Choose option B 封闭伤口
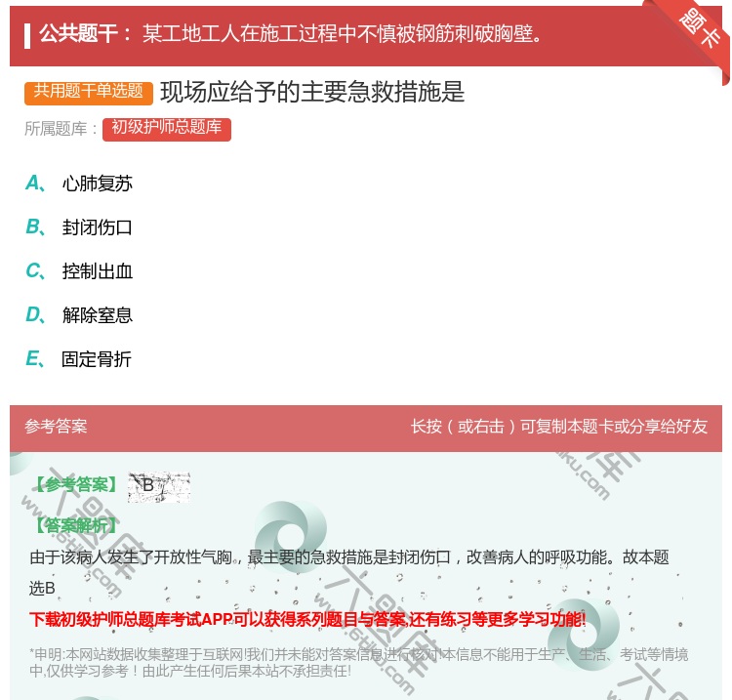Image resolution: width=732 pixels, height=700 pixels. point(79,227)
